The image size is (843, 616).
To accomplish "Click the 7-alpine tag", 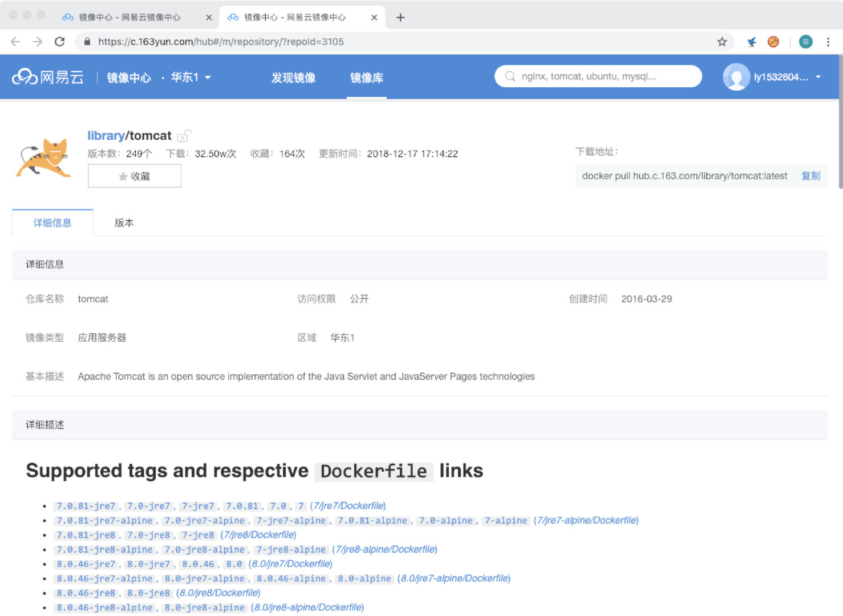I will [x=505, y=520].
